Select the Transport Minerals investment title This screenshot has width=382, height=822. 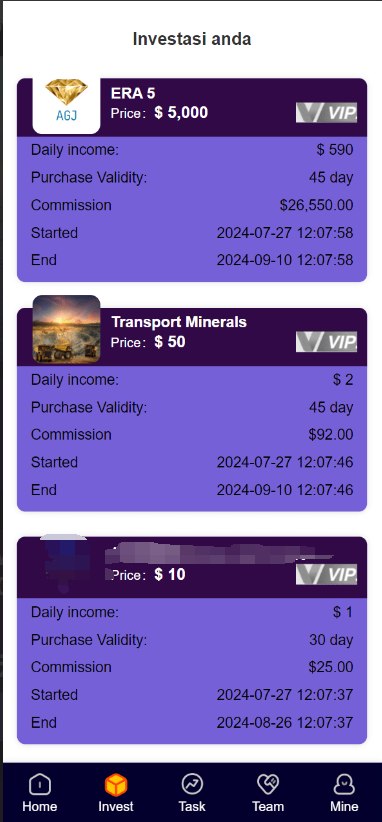(179, 322)
